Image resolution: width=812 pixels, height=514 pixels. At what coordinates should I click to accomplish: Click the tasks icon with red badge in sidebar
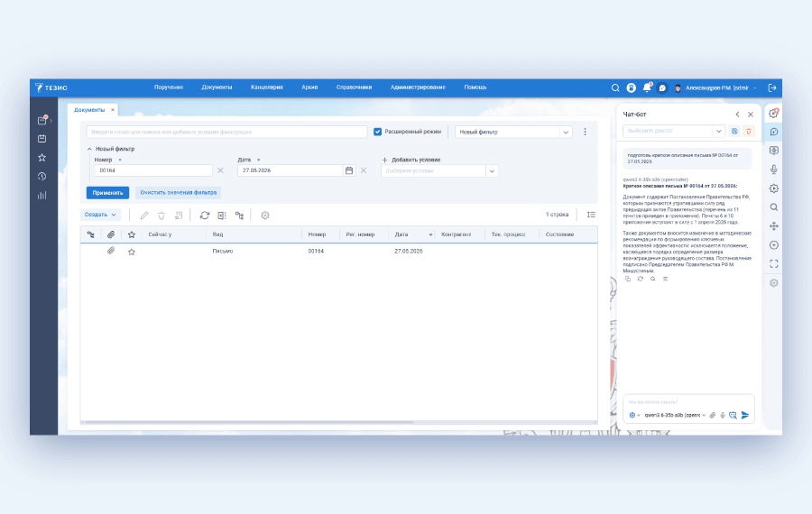click(x=42, y=120)
